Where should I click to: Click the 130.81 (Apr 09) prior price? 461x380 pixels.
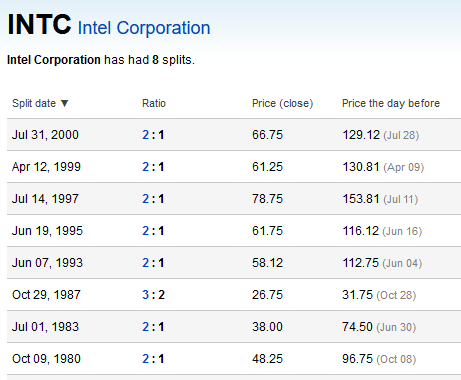pos(383,167)
